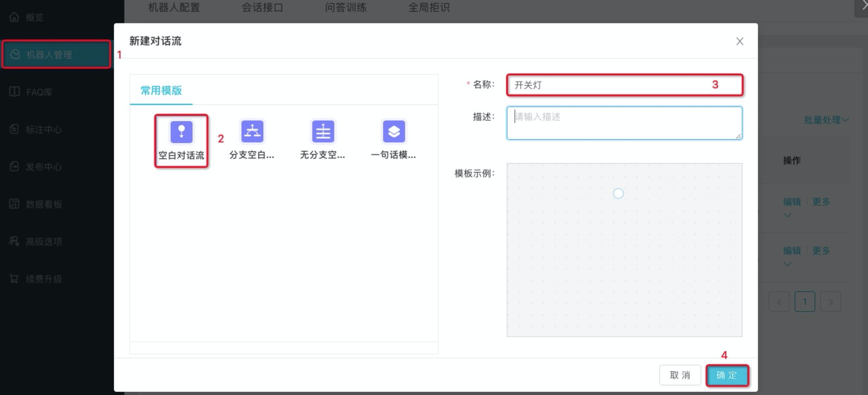Click the 标注中心 icon in sidebar
Image resolution: width=868 pixels, height=395 pixels.
[14, 129]
